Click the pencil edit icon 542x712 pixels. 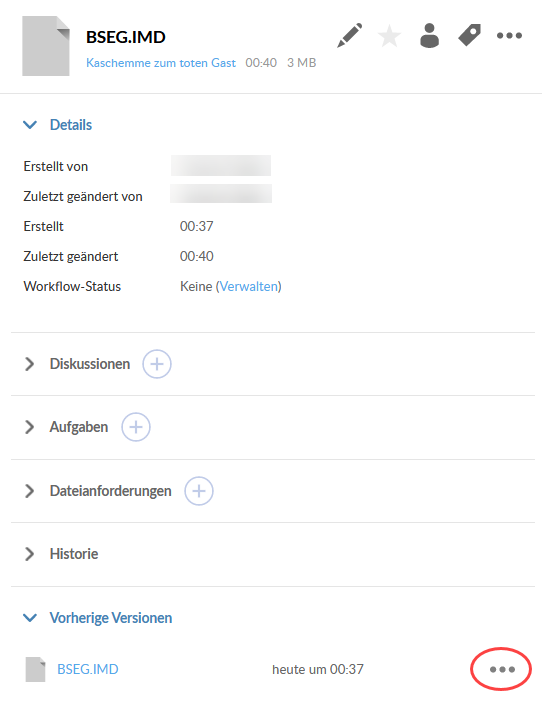pyautogui.click(x=350, y=35)
